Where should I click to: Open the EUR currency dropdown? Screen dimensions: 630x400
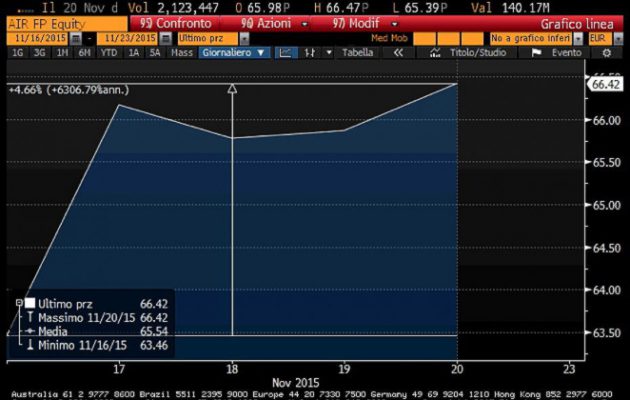pyautogui.click(x=604, y=37)
